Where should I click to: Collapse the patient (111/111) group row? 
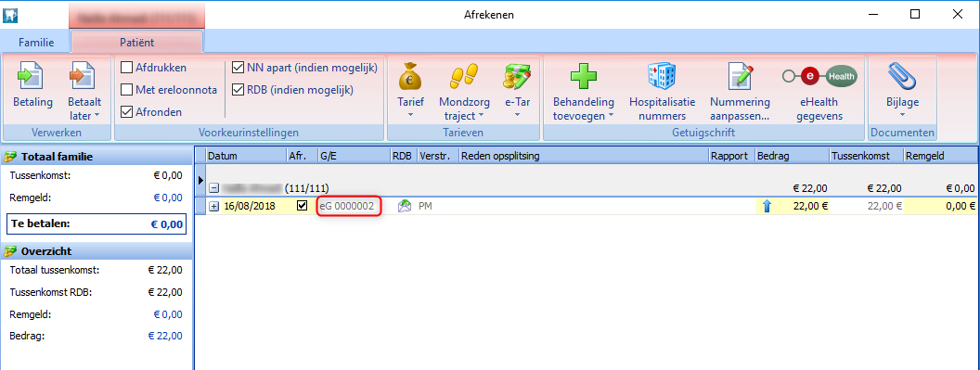213,187
